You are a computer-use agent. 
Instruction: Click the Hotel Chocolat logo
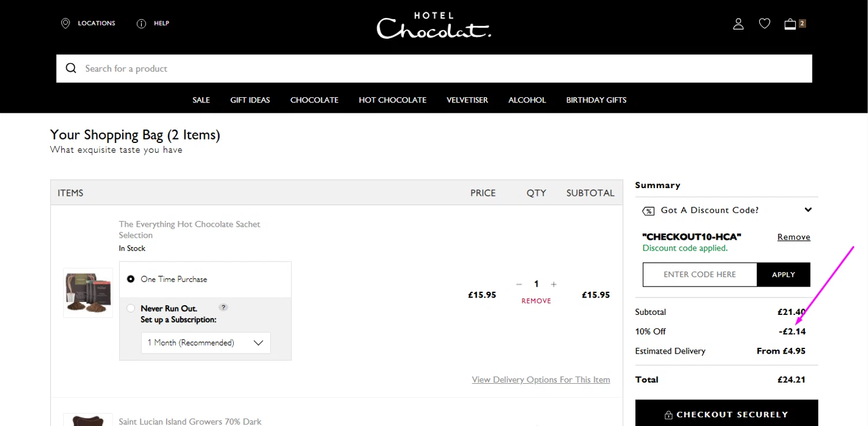coord(434,25)
